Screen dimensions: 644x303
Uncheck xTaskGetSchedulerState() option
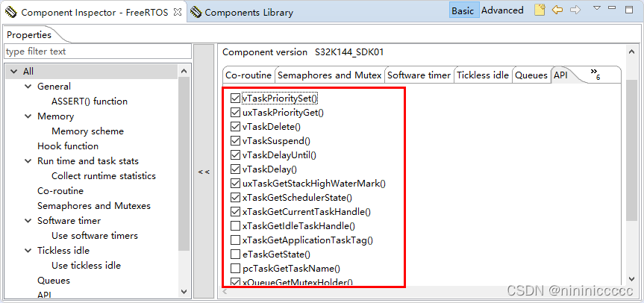pyautogui.click(x=235, y=198)
